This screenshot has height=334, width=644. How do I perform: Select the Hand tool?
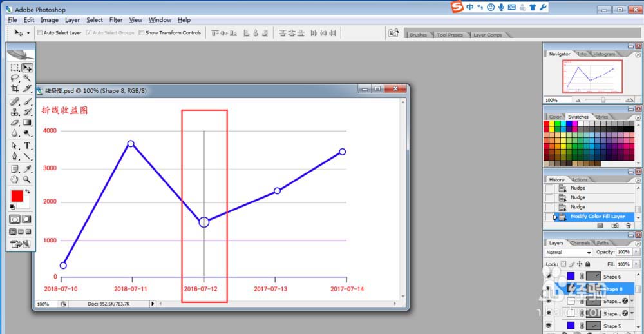[15, 179]
